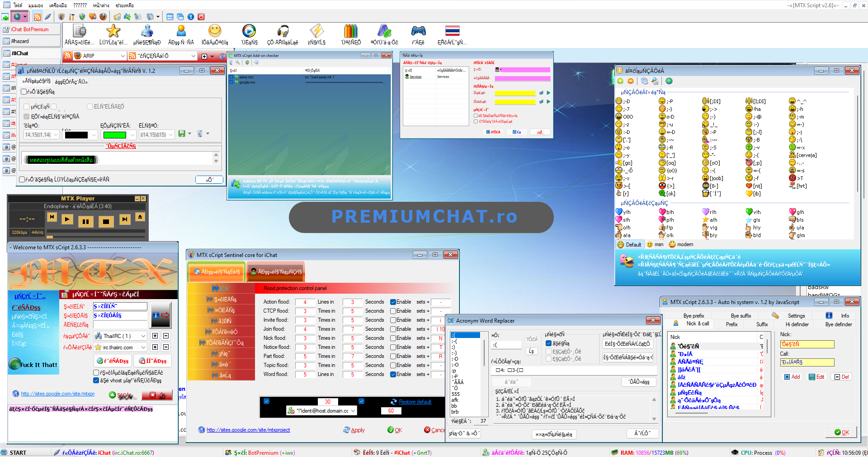Stop playback in MTX Player
868x457 pixels.
[106, 221]
